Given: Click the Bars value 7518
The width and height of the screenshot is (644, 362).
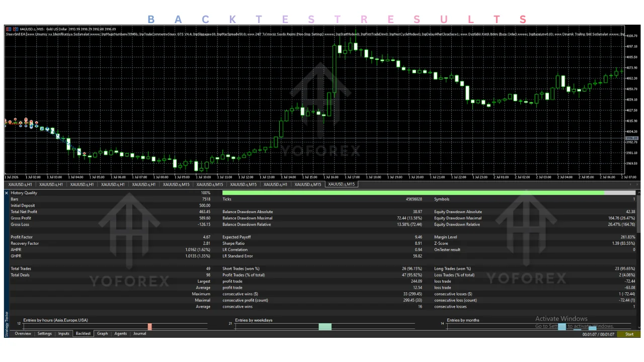Looking at the screenshot, I should 206,199.
